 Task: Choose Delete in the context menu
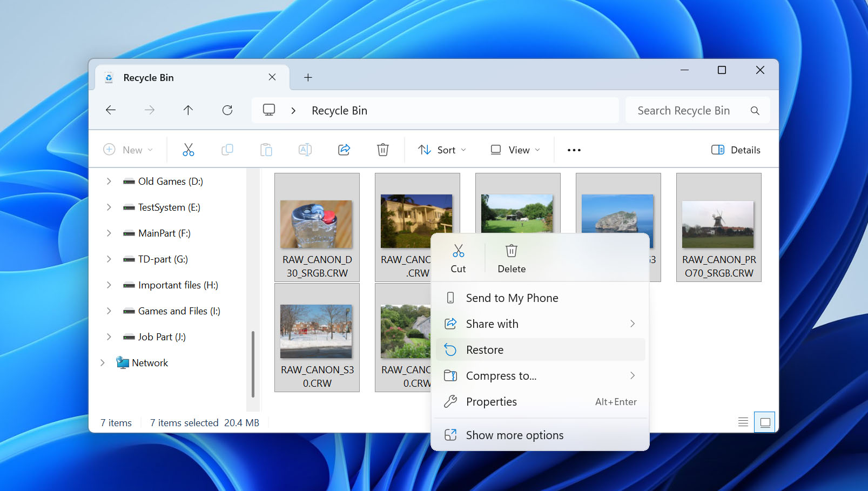pyautogui.click(x=512, y=259)
